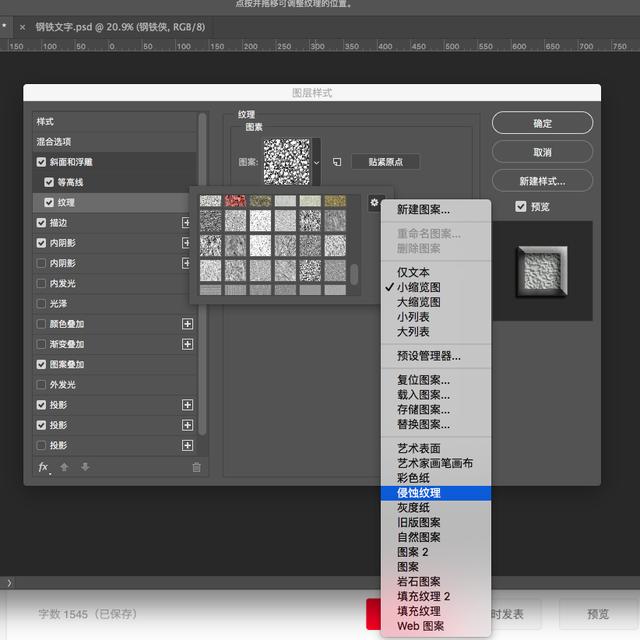This screenshot has width=640, height=640.
Task: Toggle the 预览 preview checkbox
Action: pyautogui.click(x=520, y=207)
